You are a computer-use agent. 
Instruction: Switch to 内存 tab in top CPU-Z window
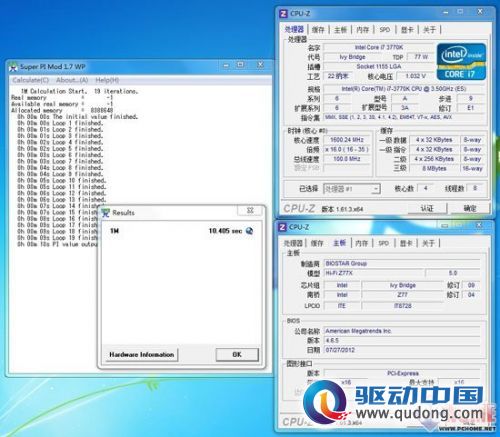click(x=362, y=30)
